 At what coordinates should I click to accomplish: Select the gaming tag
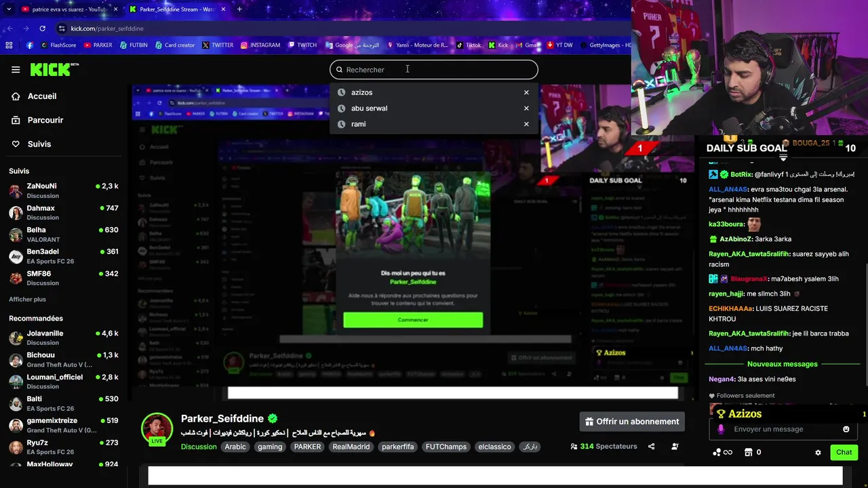(x=270, y=447)
